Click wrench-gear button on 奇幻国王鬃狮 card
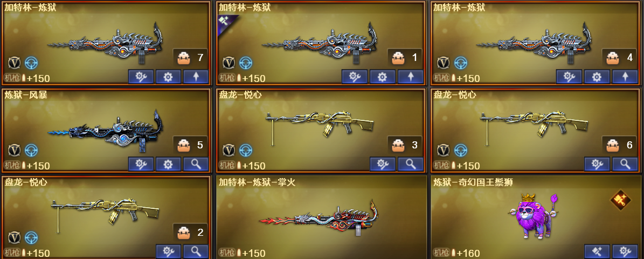The width and height of the screenshot is (644, 259). point(625,251)
